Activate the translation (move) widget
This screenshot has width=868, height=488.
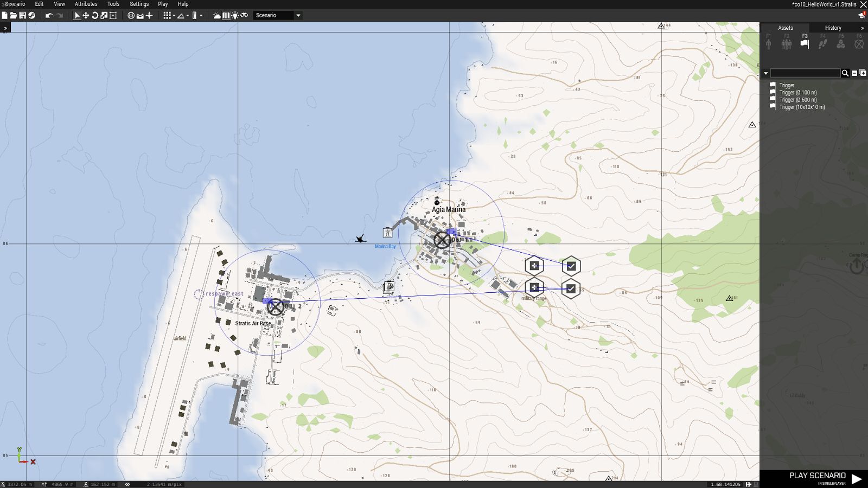click(86, 15)
